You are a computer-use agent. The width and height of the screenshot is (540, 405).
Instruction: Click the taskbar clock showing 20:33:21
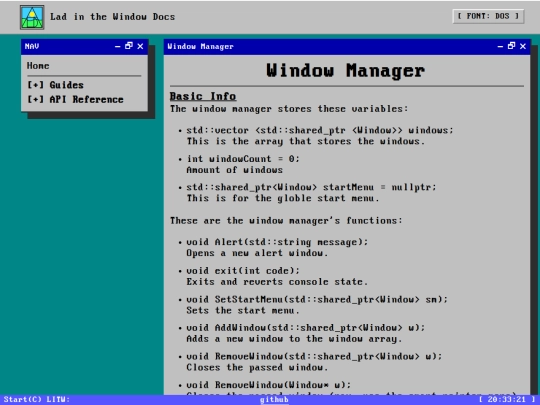pyautogui.click(x=507, y=399)
